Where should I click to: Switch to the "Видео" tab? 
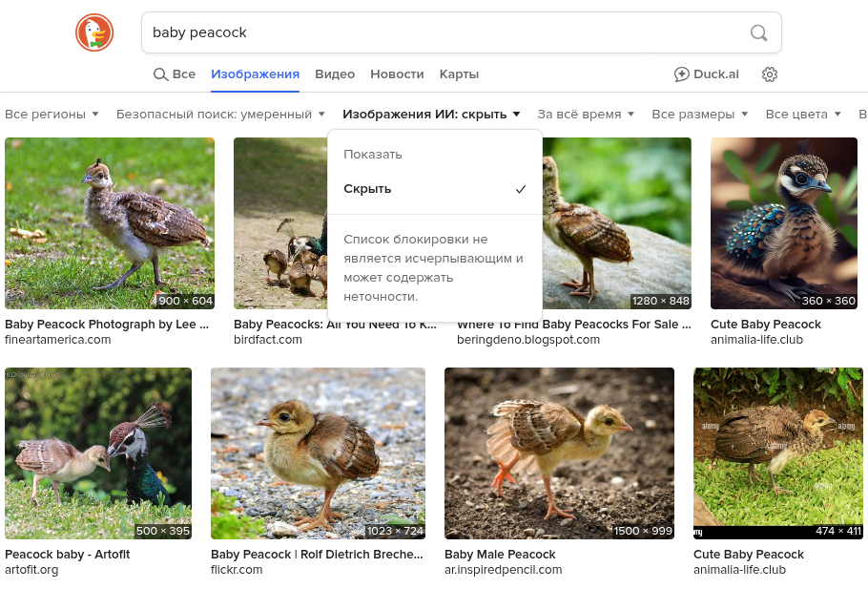tap(335, 74)
